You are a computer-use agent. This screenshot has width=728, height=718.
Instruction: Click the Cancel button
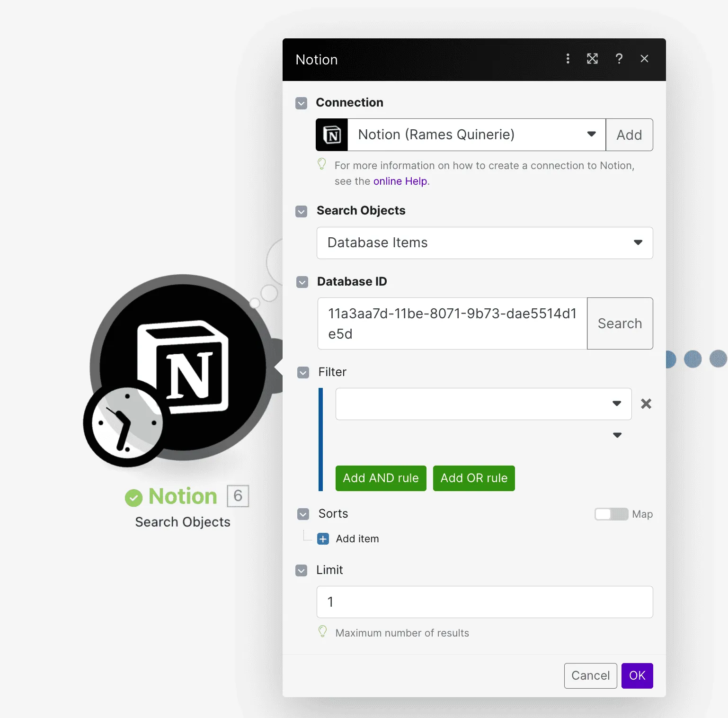click(590, 675)
